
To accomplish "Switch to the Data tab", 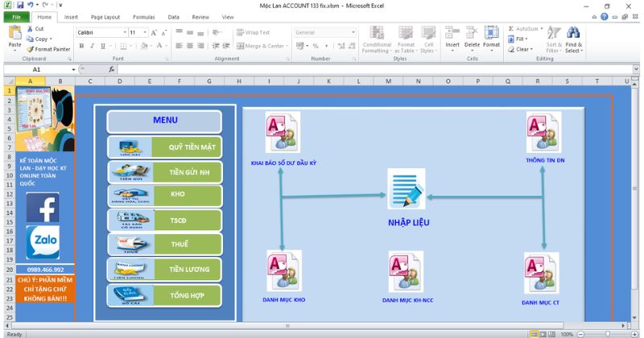I will [x=173, y=17].
